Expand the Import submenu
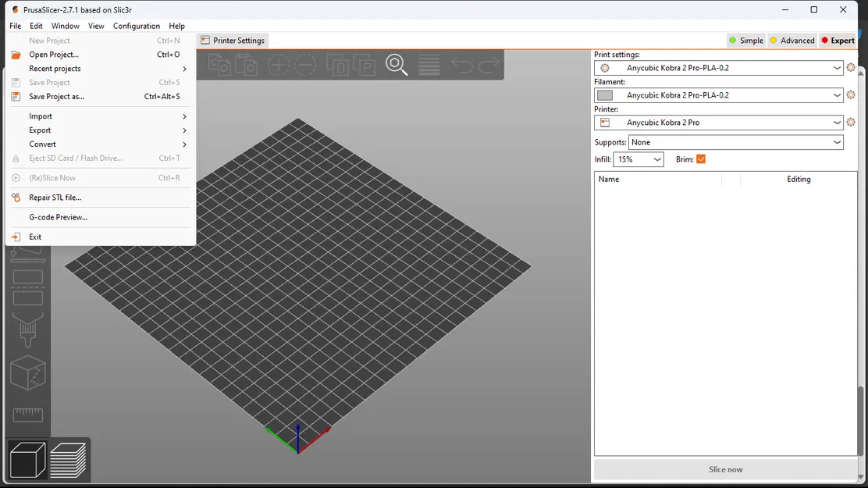 pyautogui.click(x=101, y=116)
